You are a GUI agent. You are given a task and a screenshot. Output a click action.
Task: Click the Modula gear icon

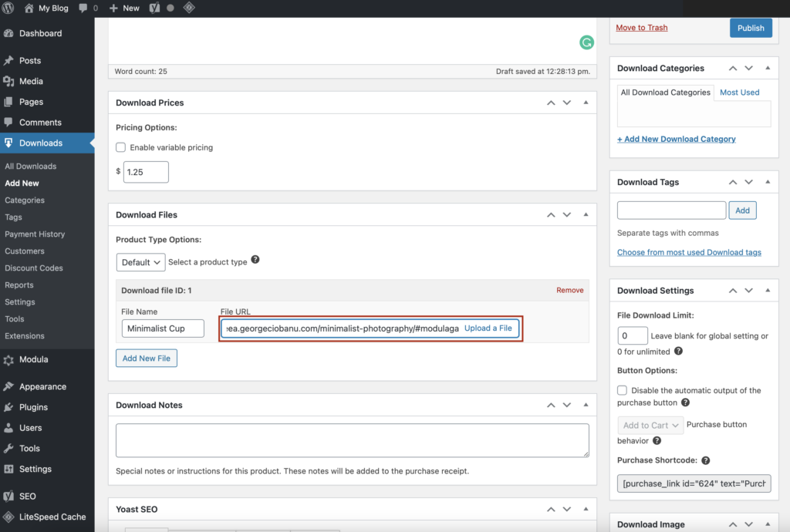[8, 360]
